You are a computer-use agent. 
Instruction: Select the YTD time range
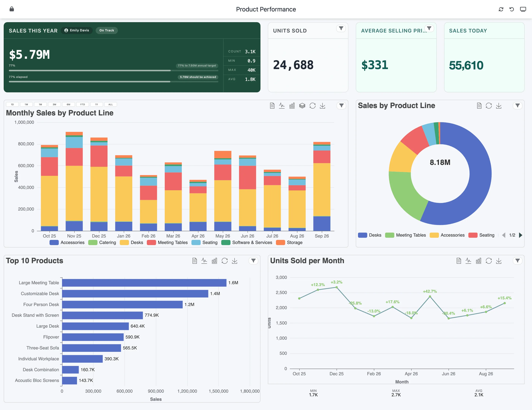coord(83,105)
